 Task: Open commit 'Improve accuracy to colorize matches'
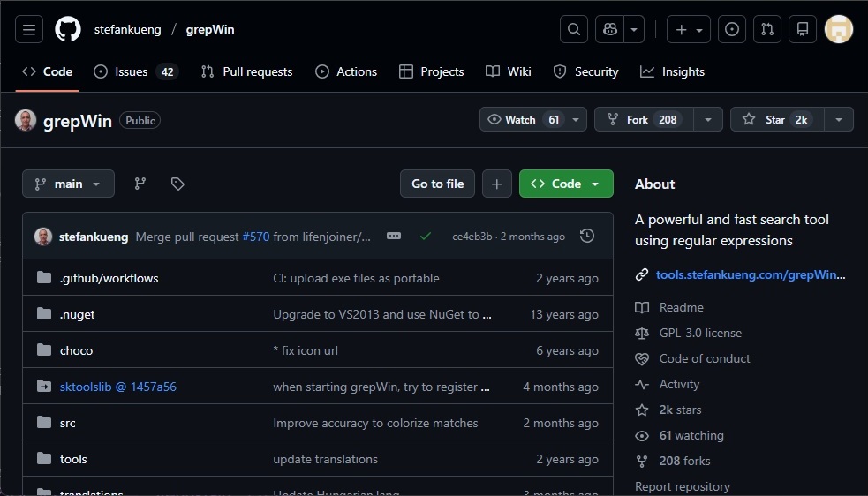click(x=375, y=423)
